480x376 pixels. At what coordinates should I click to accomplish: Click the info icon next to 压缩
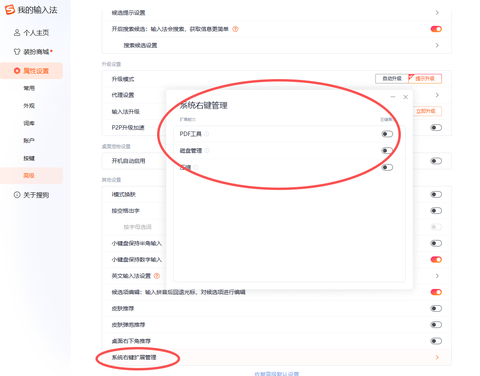click(196, 167)
